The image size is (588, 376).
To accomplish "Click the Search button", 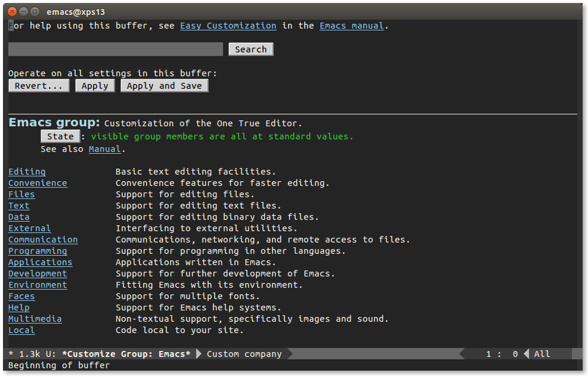I will tap(251, 49).
